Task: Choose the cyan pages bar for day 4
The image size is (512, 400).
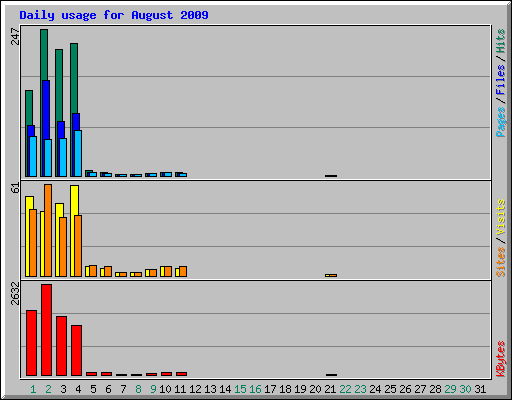Action: point(78,153)
